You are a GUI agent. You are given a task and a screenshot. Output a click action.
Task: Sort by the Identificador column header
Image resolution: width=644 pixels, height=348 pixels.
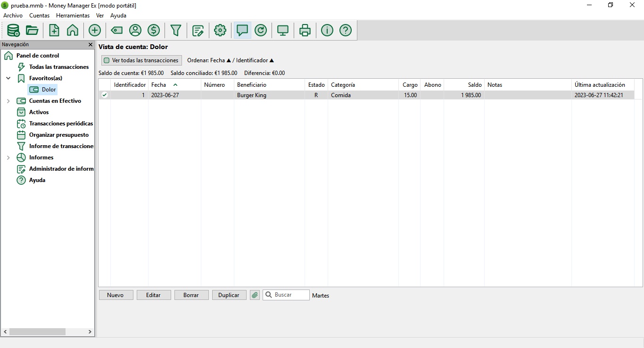[x=130, y=85]
